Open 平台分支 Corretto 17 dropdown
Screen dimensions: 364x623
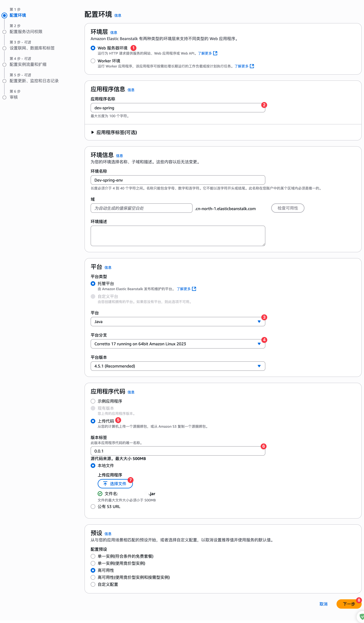tap(178, 344)
